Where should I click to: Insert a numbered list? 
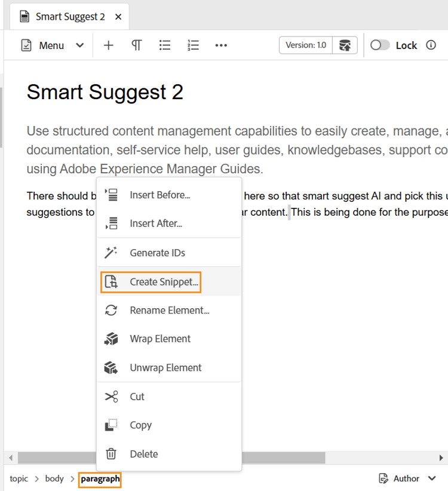[x=193, y=45]
